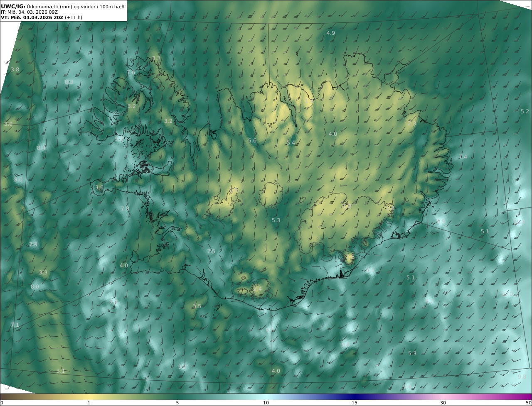This screenshot has width=532, height=406.
Task: Click the map value 8.4
Action: click(x=41, y=148)
